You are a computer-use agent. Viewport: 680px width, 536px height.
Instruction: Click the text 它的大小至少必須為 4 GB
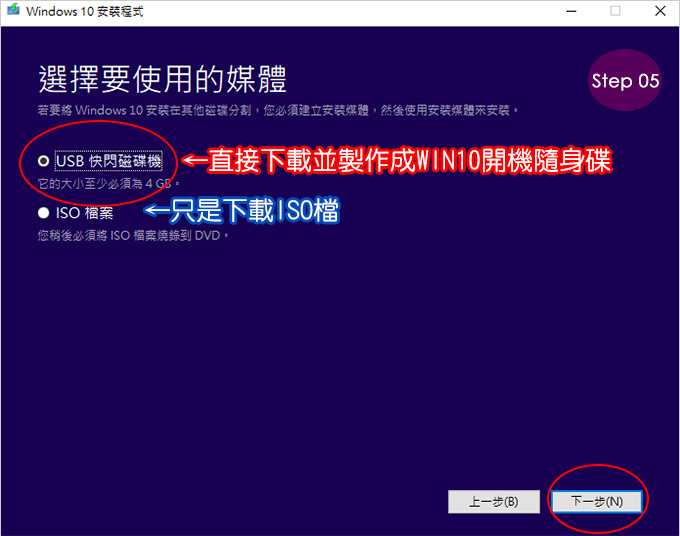click(108, 184)
